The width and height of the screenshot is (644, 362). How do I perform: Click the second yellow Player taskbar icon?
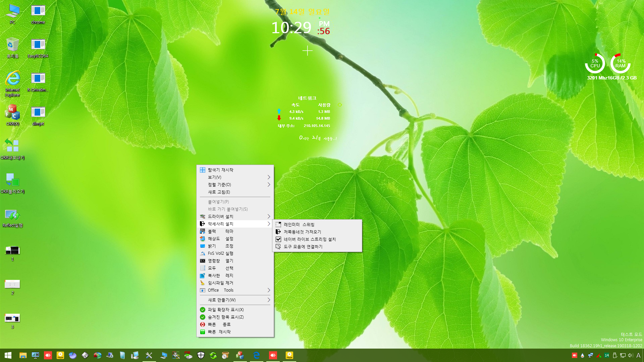[289, 355]
